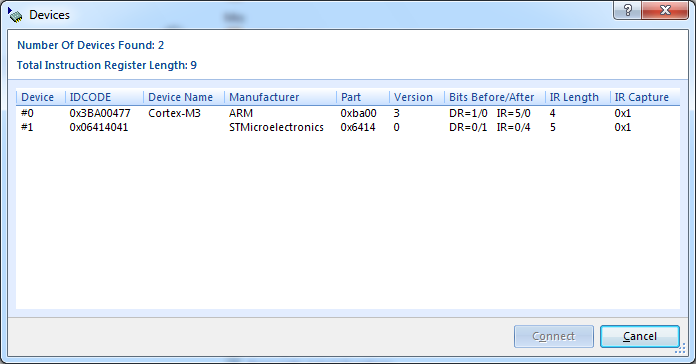The height and width of the screenshot is (364, 696).
Task: Grab the resize grip in dialog corner
Action: [680, 349]
